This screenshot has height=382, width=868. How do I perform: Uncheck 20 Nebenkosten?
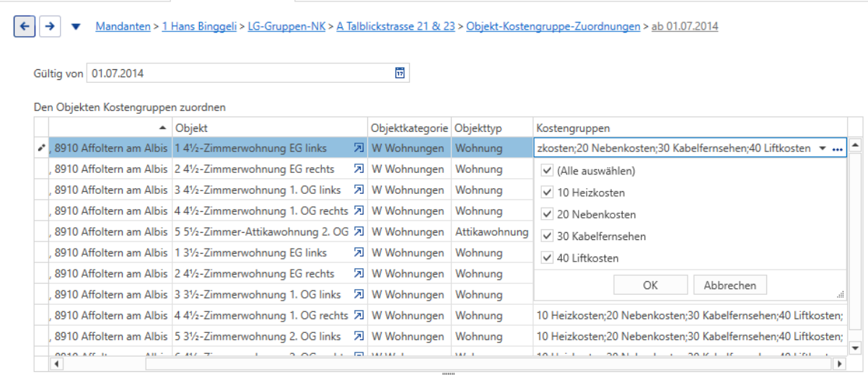[548, 215]
